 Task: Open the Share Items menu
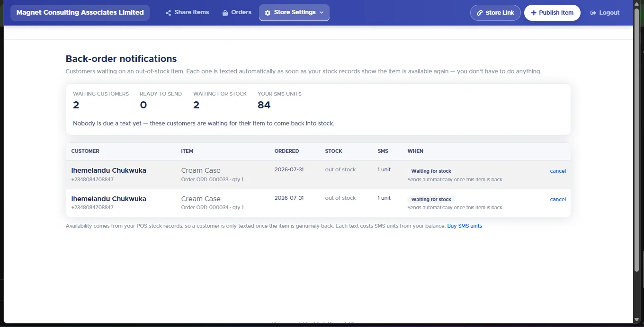(187, 12)
